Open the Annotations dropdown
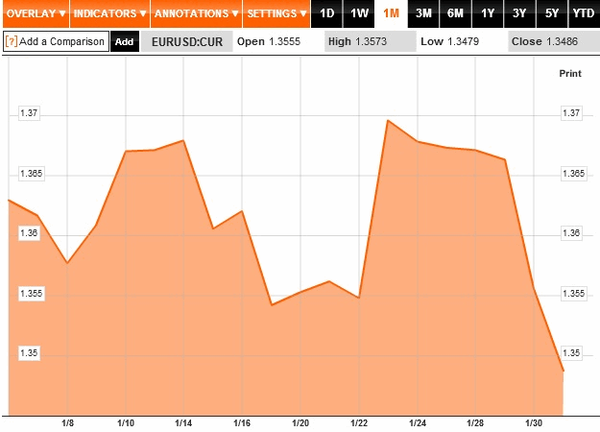The height and width of the screenshot is (432, 600). (196, 14)
